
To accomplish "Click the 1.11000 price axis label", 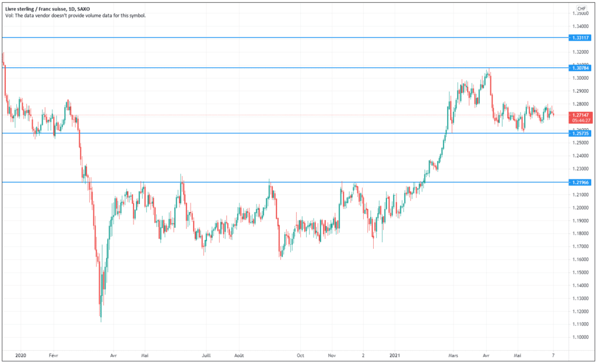I will pos(581,324).
